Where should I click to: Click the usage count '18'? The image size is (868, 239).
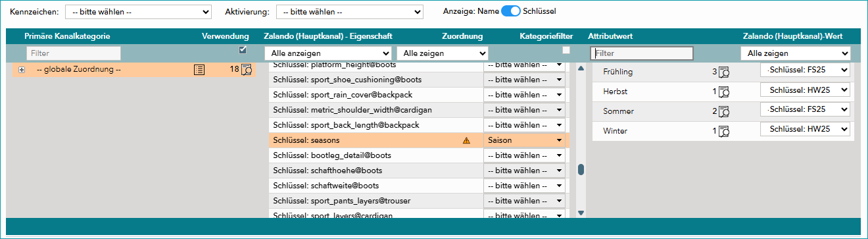[x=234, y=69]
